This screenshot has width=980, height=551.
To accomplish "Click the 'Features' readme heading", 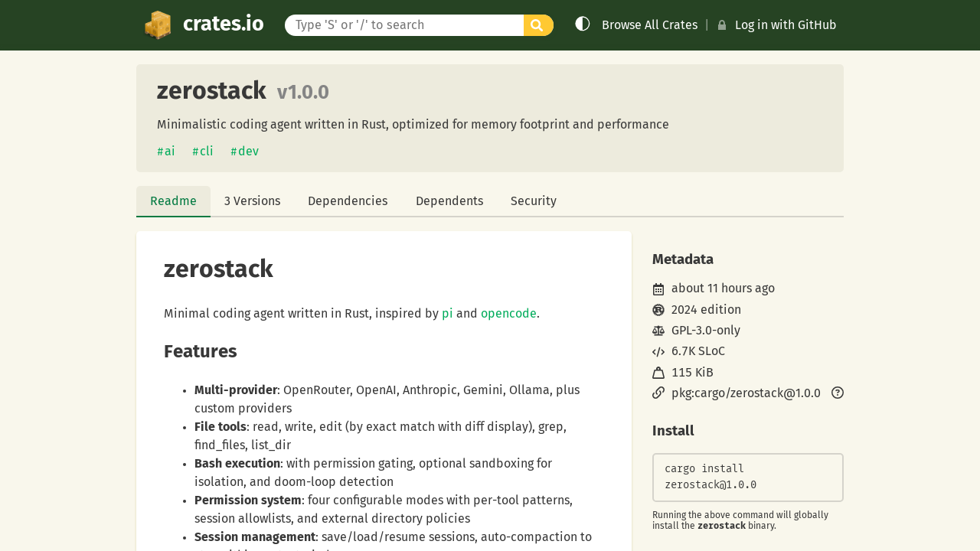I will point(201,351).
